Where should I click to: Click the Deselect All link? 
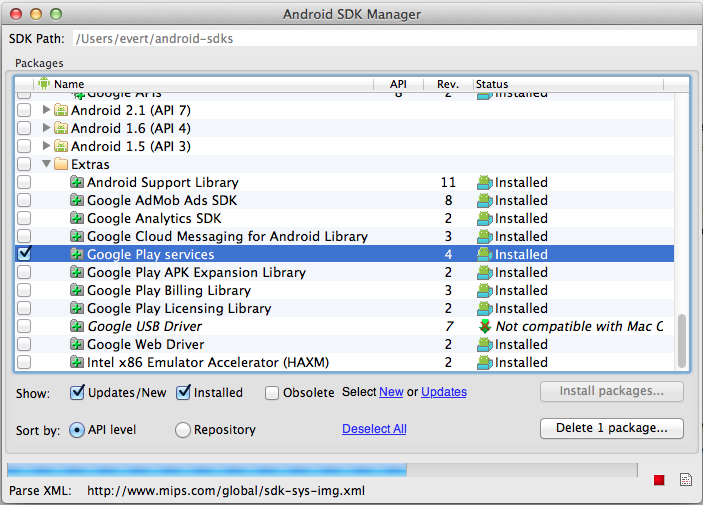coord(374,430)
